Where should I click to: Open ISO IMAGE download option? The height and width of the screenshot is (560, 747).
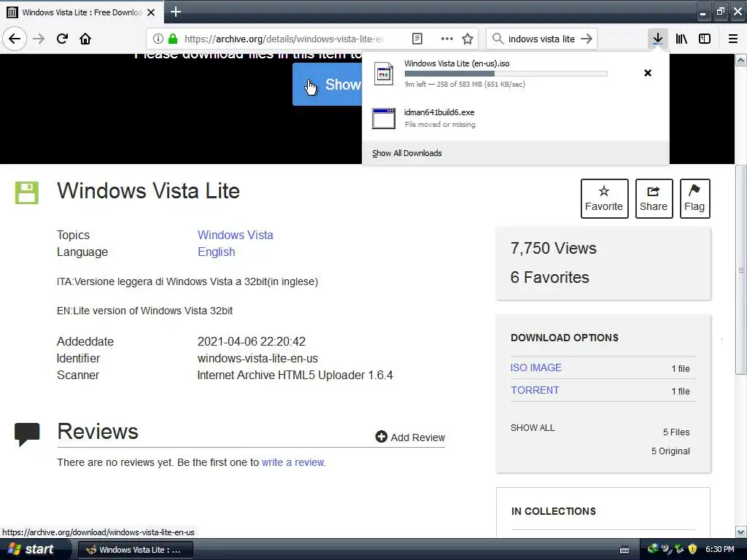536,367
